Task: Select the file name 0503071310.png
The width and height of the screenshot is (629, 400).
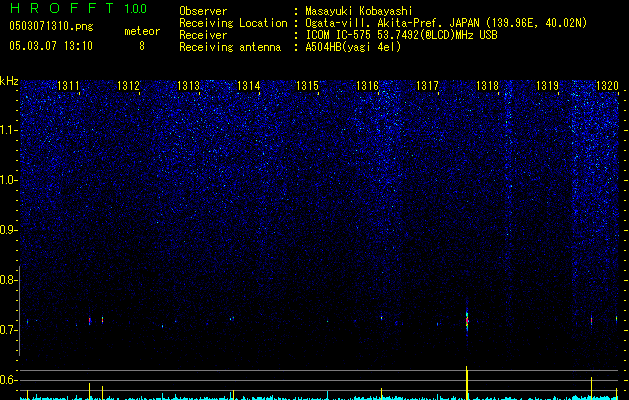Action: click(51, 26)
